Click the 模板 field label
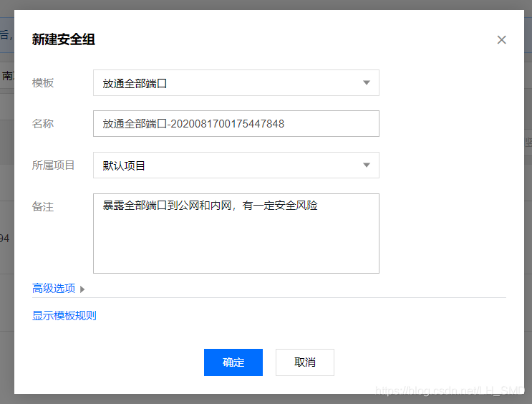Image resolution: width=532 pixels, height=404 pixels. (x=43, y=83)
